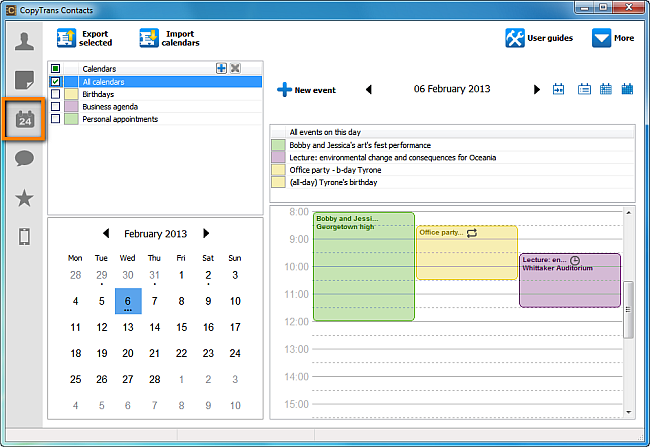
Task: Select February 14 in mini calendar
Action: pos(155,327)
